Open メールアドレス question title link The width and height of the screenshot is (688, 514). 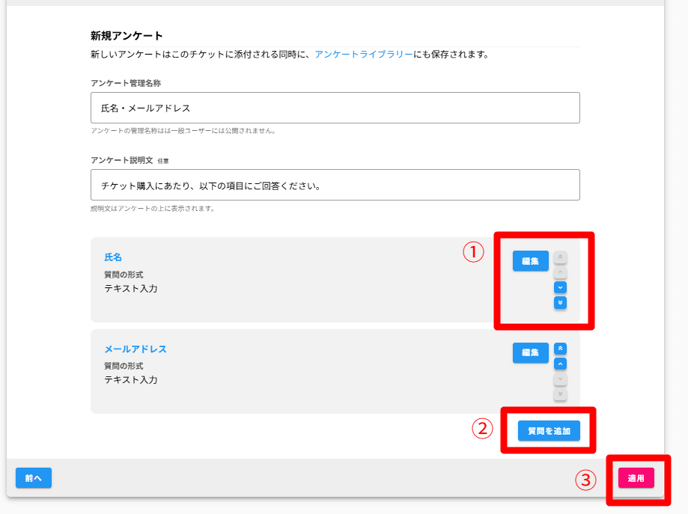[x=136, y=349]
